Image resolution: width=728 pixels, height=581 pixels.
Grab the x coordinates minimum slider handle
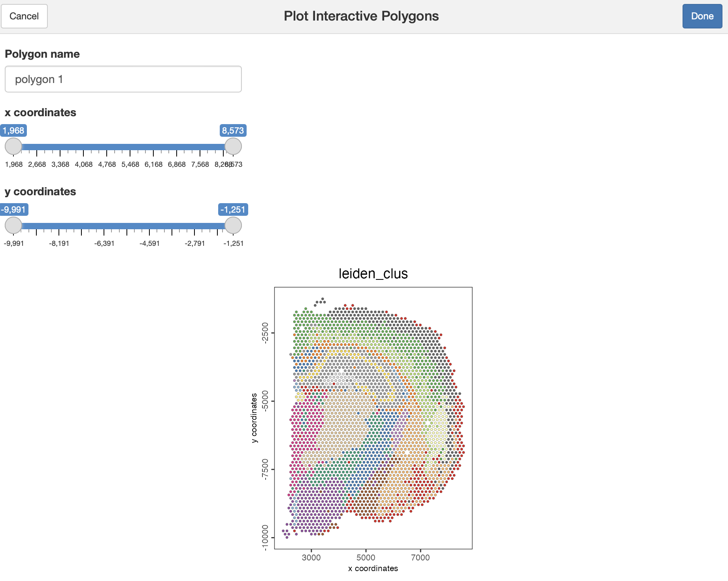13,146
